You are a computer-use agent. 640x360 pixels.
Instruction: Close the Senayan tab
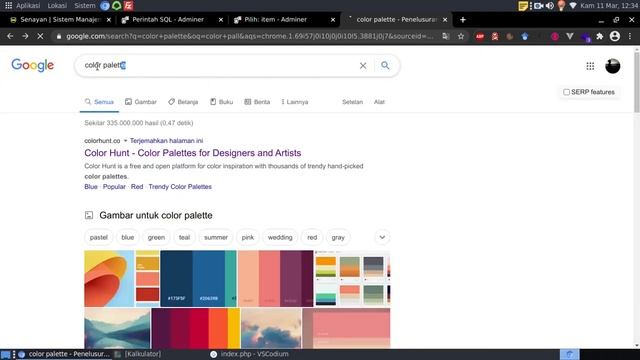pyautogui.click(x=109, y=20)
